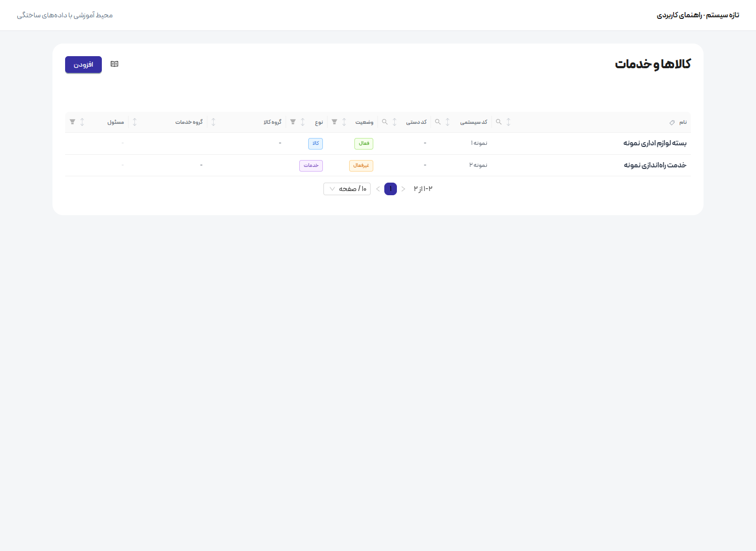756x551 pixels.
Task: Sort the table by نام column
Action: pos(508,122)
